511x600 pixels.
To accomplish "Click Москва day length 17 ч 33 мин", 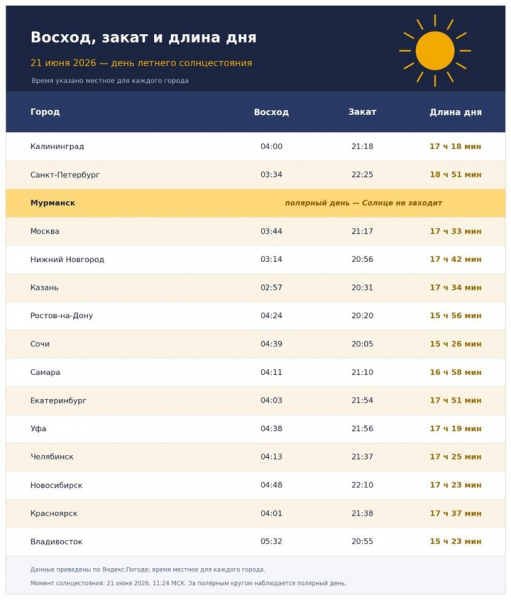I will pyautogui.click(x=455, y=231).
